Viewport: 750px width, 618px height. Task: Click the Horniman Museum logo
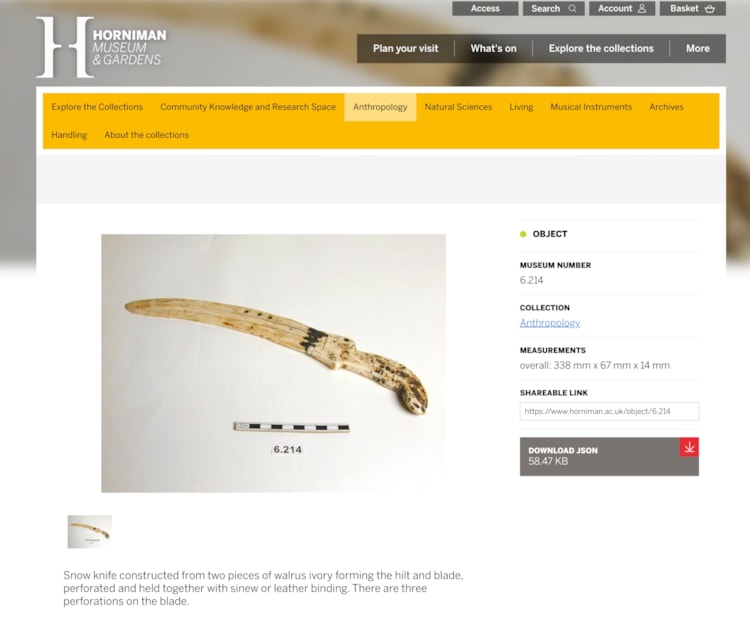click(101, 47)
